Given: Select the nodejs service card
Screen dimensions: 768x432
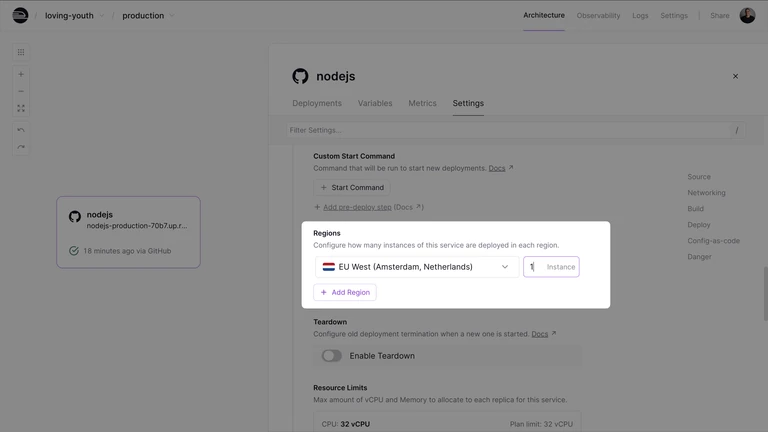Looking at the screenshot, I should (x=128, y=232).
